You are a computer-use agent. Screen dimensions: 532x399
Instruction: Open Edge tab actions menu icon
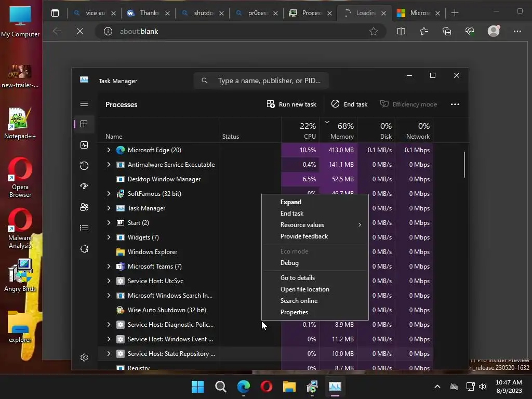click(55, 13)
